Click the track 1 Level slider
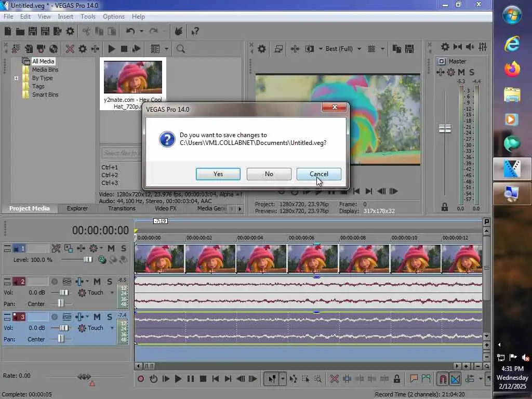This screenshot has width=532, height=399. tap(87, 260)
